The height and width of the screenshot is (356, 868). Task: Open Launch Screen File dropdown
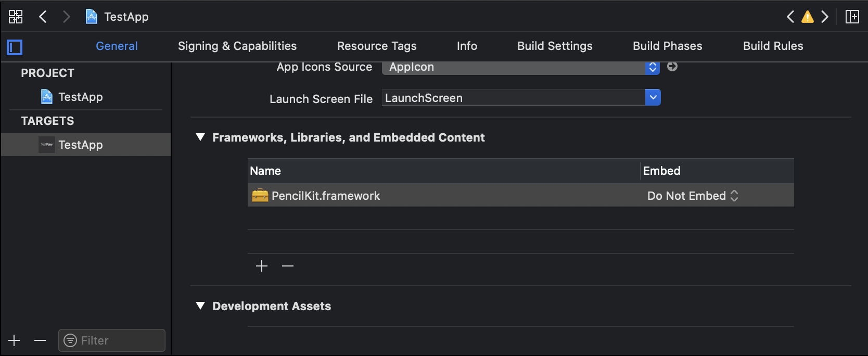pyautogui.click(x=653, y=97)
